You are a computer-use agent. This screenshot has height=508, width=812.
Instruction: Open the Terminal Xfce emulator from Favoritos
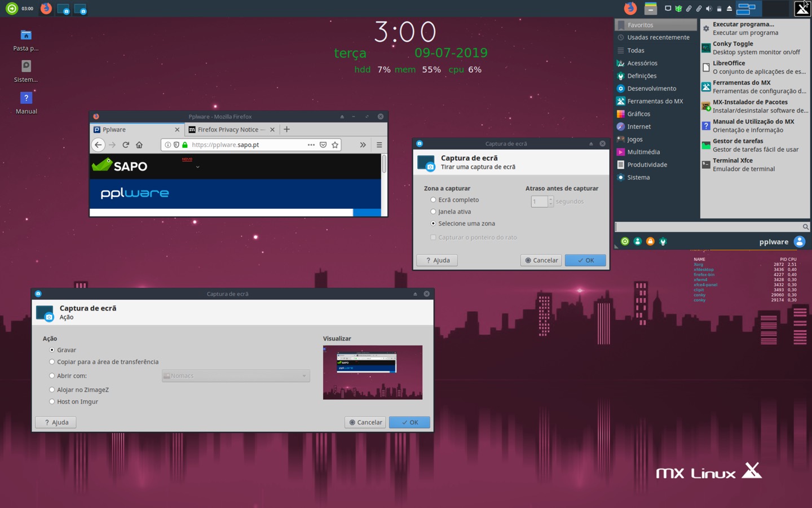pos(732,164)
